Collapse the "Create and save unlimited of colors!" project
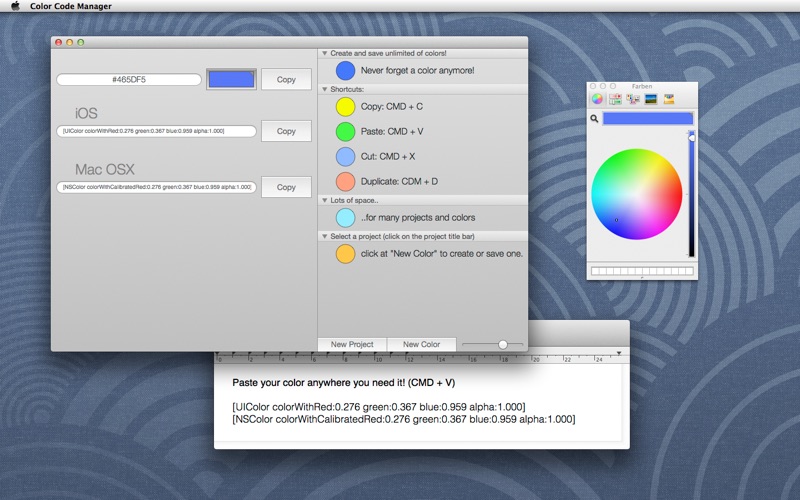Viewport: 800px width, 500px height. 325,53
